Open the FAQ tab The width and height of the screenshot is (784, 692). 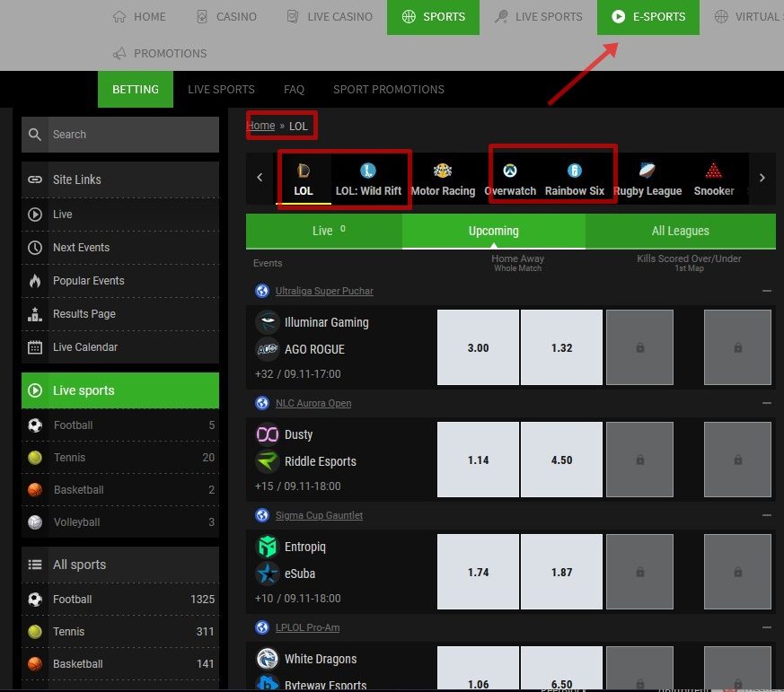[x=294, y=90]
